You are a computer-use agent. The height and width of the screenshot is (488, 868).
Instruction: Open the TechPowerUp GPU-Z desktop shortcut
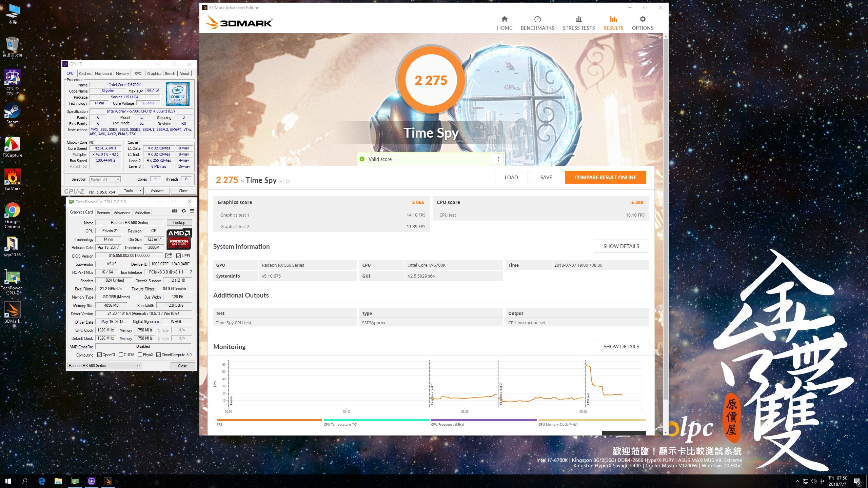pyautogui.click(x=13, y=282)
